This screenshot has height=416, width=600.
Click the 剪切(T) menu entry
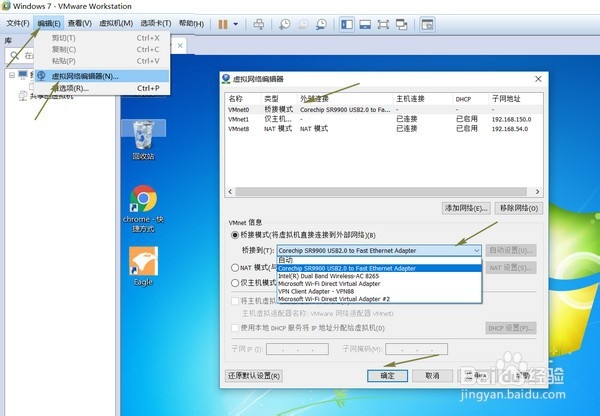point(102,38)
